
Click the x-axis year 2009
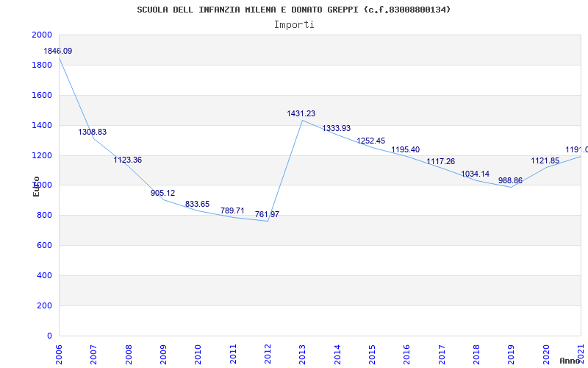[163, 355]
